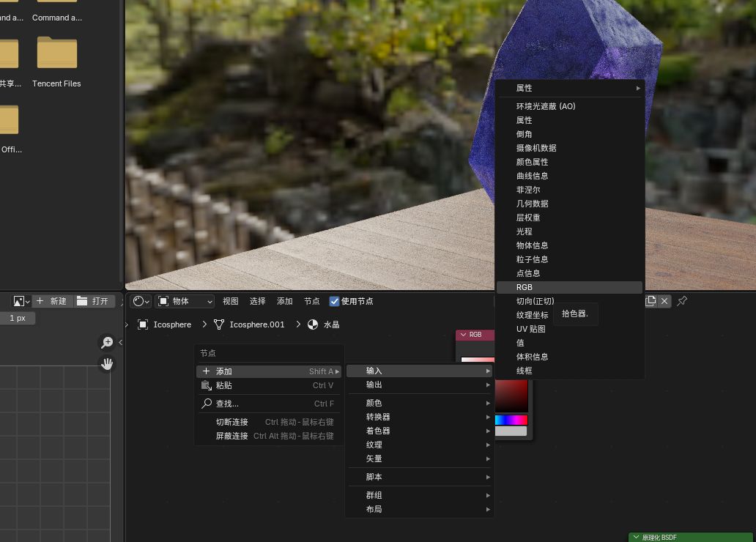Click 粘贴 in the context menu
The image size is (756, 542).
coord(269,386)
